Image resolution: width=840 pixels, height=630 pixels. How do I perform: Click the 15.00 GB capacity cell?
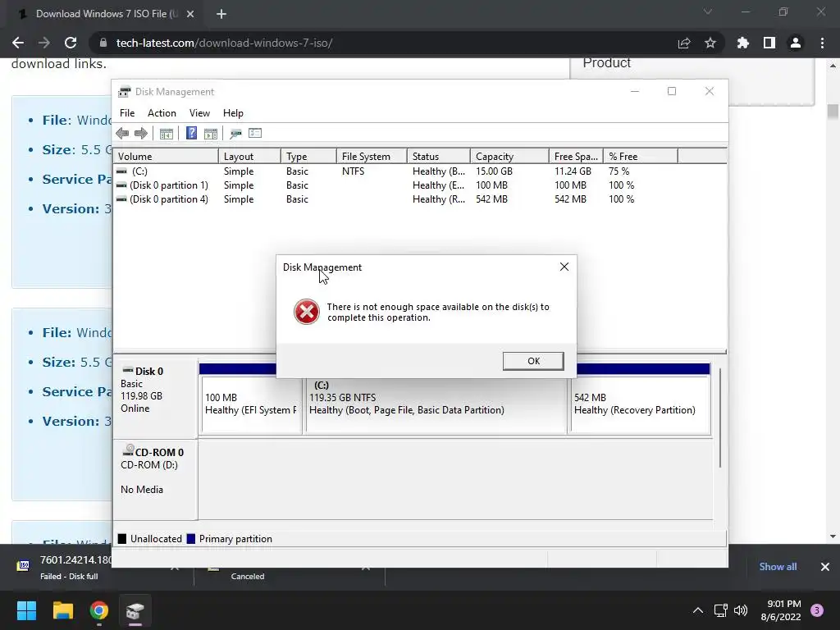point(494,171)
